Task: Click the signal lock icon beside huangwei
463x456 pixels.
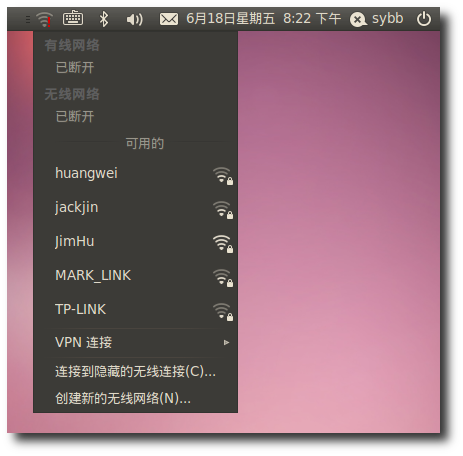Action: (223, 176)
